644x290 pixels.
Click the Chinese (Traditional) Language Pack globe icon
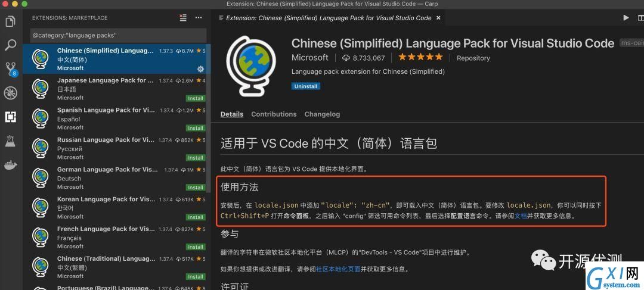[x=41, y=267]
